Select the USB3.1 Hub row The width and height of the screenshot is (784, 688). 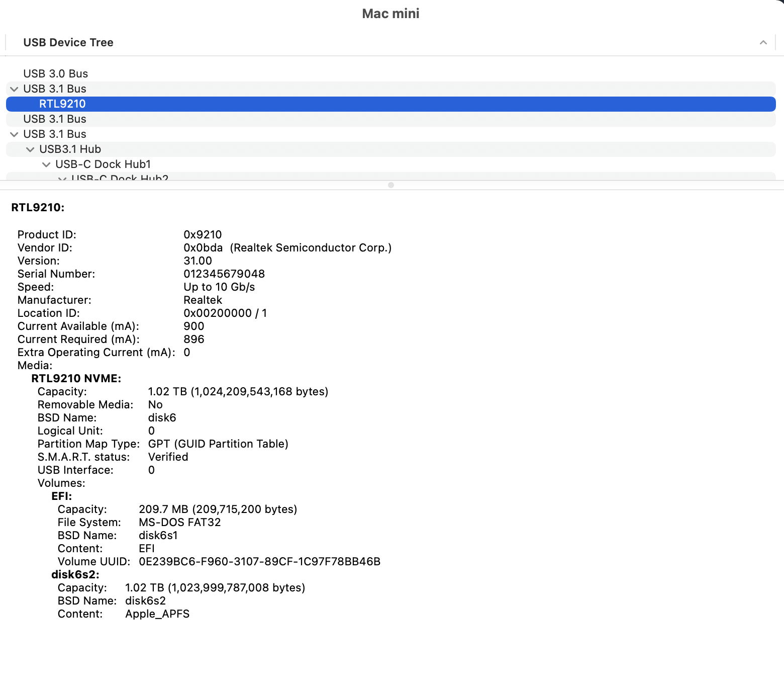coord(391,149)
